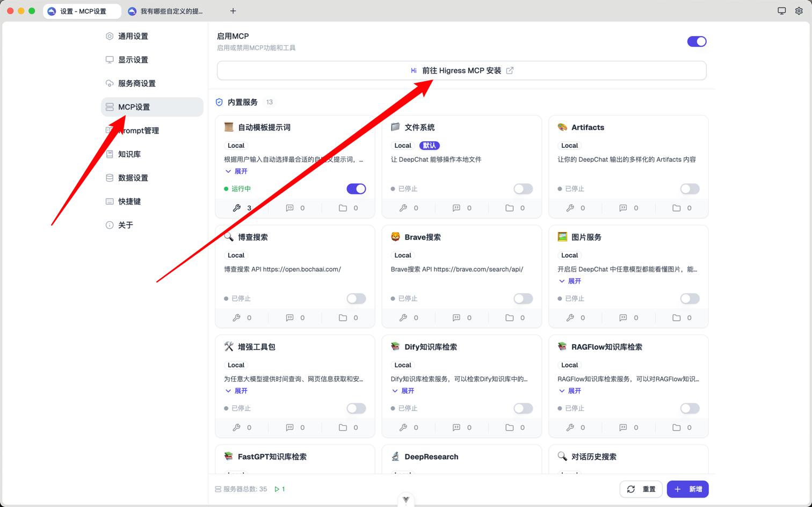
Task: Click prompts message icon in Artifacts card
Action: pos(623,208)
